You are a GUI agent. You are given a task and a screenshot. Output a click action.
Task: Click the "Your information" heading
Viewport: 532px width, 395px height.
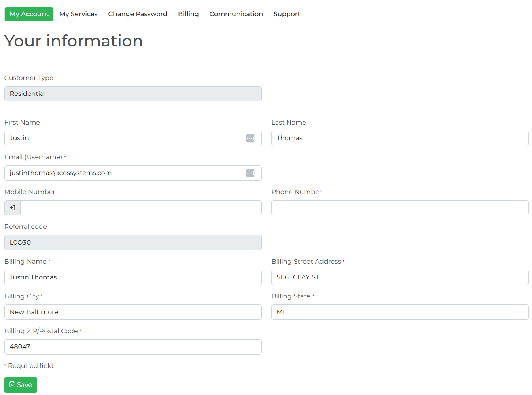(x=74, y=41)
